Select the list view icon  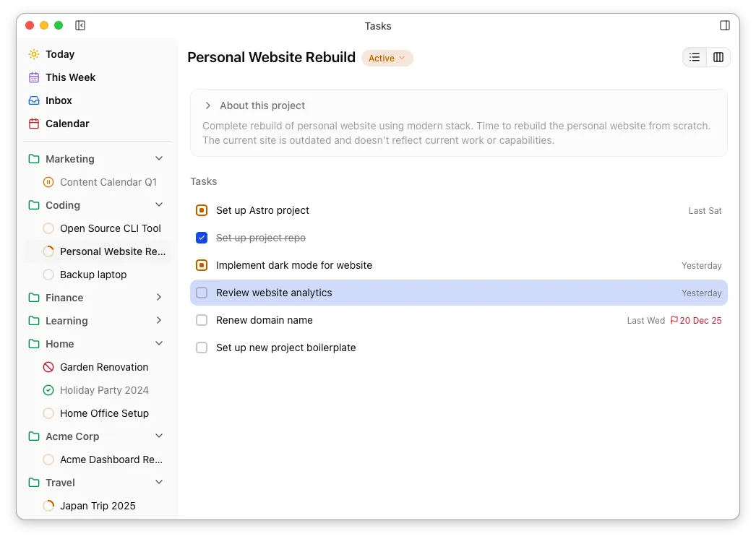(694, 56)
